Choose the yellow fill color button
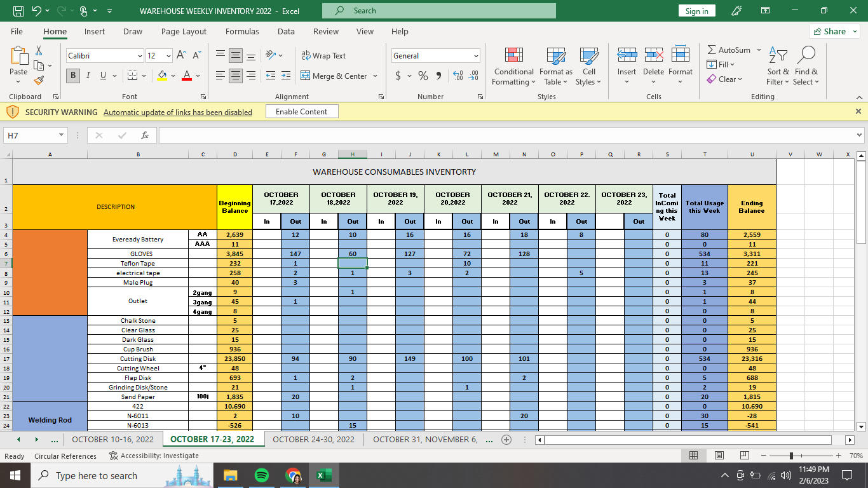The image size is (868, 488). click(162, 76)
